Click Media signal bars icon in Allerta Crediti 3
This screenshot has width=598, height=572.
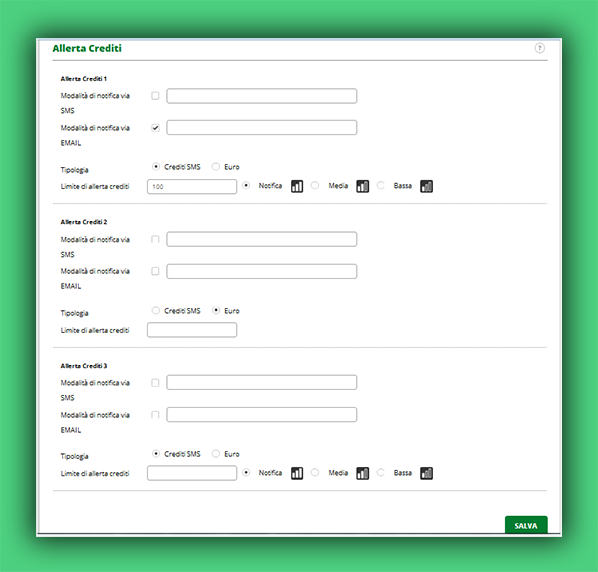pos(363,473)
